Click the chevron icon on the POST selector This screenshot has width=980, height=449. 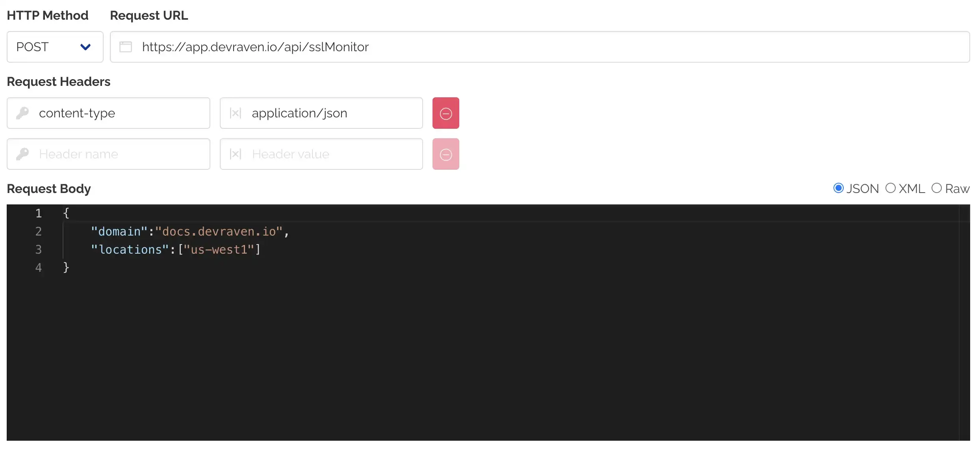85,47
